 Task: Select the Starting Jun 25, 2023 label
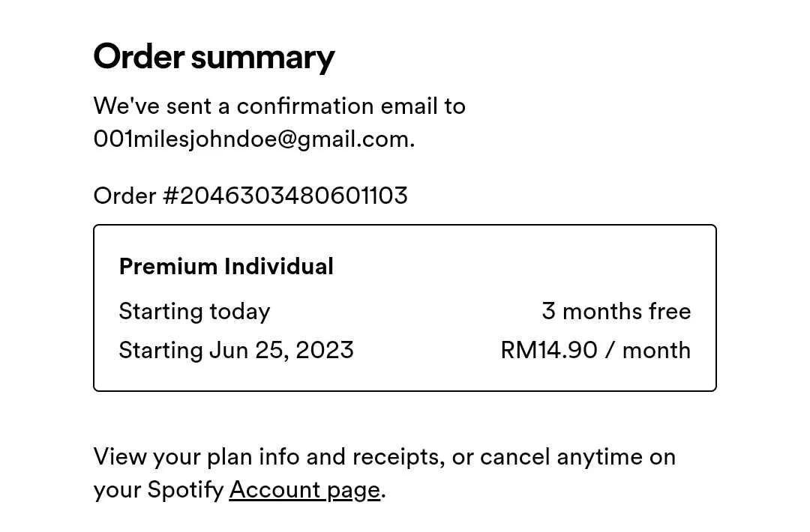tap(236, 351)
